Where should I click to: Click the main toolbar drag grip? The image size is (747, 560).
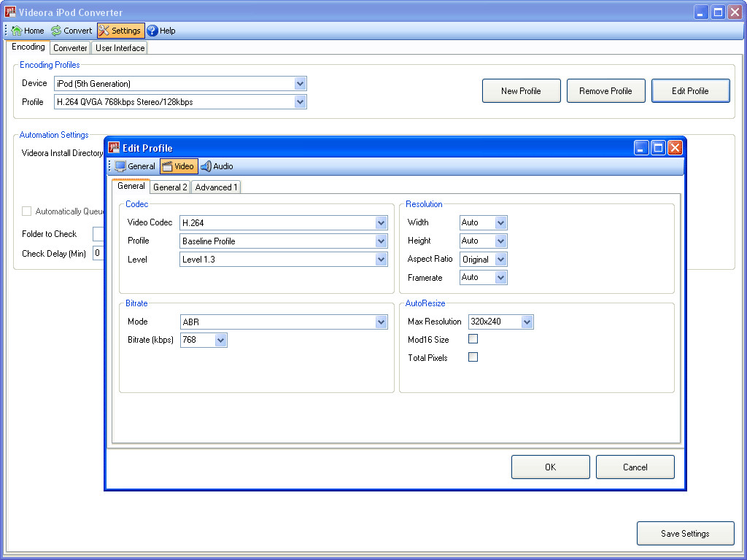[x=6, y=31]
